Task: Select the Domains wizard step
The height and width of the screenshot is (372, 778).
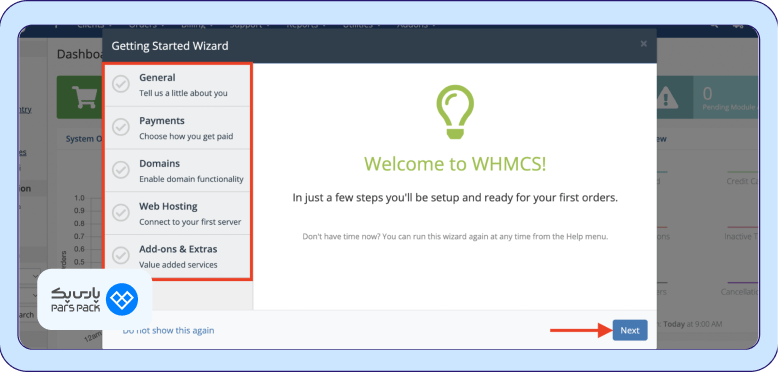Action: pyautogui.click(x=177, y=171)
